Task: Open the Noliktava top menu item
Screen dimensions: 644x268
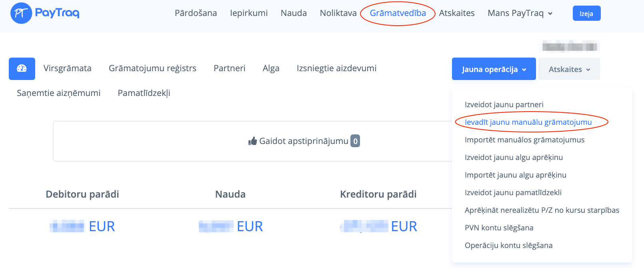Action: pos(338,13)
